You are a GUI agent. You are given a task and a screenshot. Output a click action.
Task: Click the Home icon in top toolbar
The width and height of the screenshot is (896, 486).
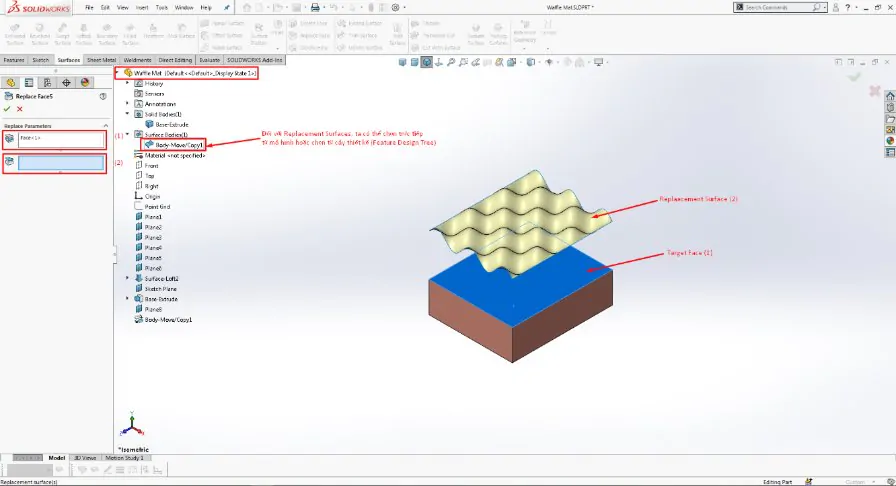click(x=247, y=7)
